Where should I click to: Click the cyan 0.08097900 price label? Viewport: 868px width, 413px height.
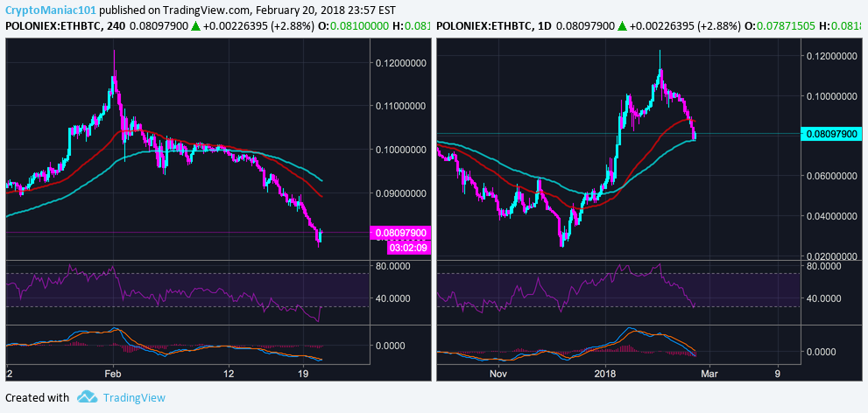click(x=833, y=134)
